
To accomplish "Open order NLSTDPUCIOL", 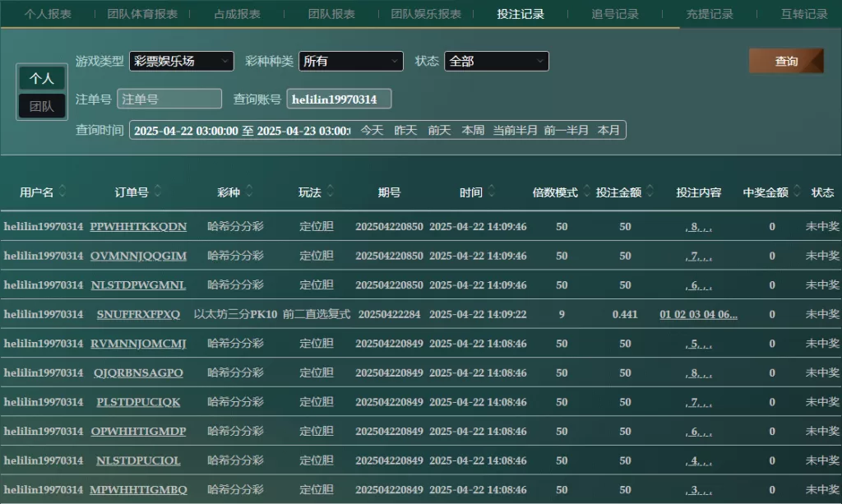I will pyautogui.click(x=138, y=460).
